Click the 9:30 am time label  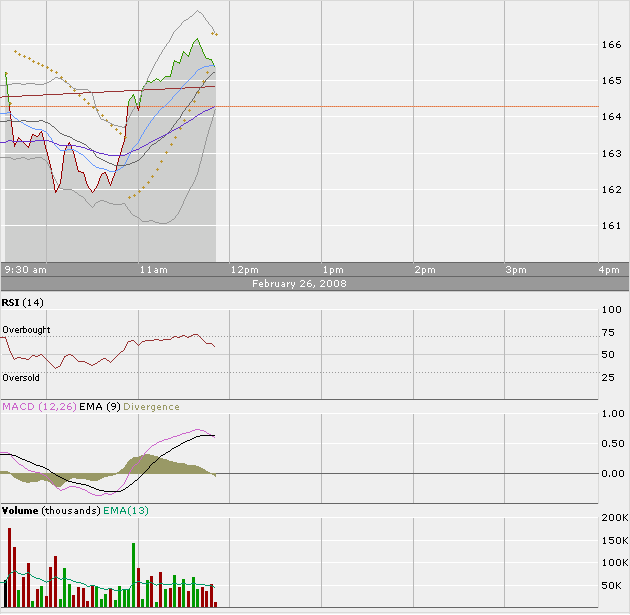26,270
